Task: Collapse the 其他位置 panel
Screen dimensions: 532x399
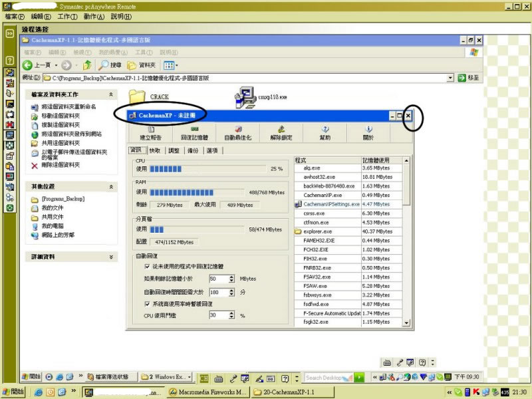Action: click(111, 187)
